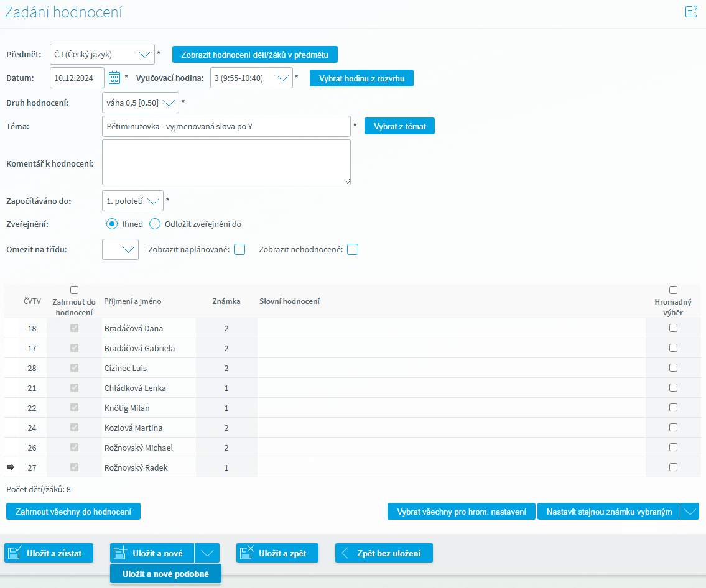
Task: Click the Uložit a zůstat save icon
Action: point(16,553)
